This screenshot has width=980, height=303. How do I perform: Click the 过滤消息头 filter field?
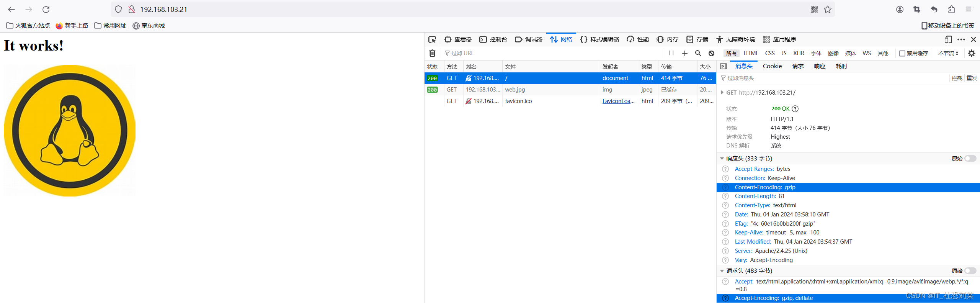833,78
